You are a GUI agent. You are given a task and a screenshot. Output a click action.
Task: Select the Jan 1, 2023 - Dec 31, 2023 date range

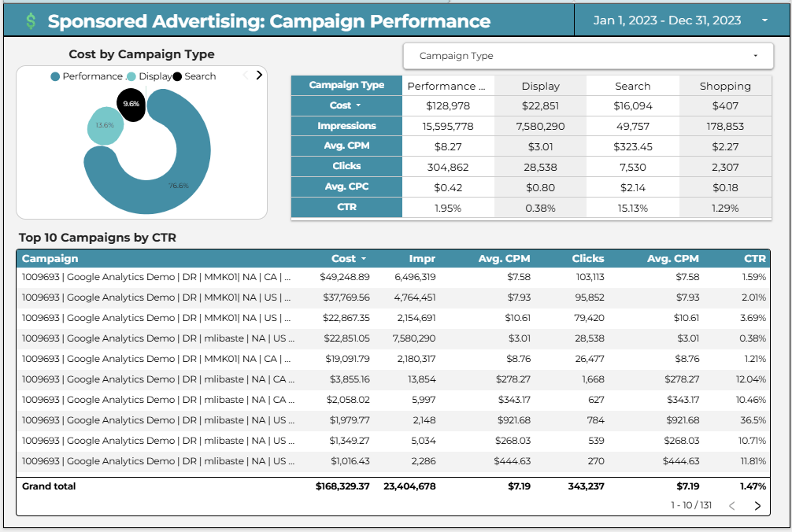click(667, 20)
